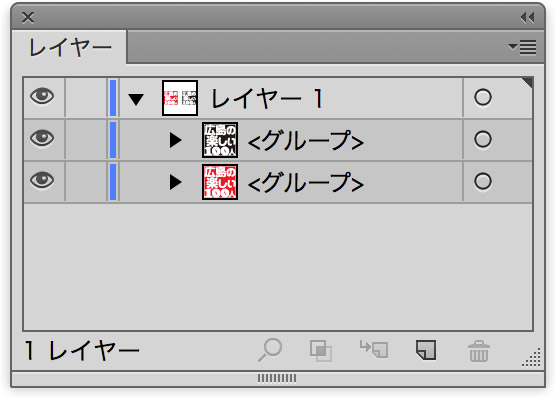
Task: Click the Delete Selection trash icon
Action: click(479, 351)
